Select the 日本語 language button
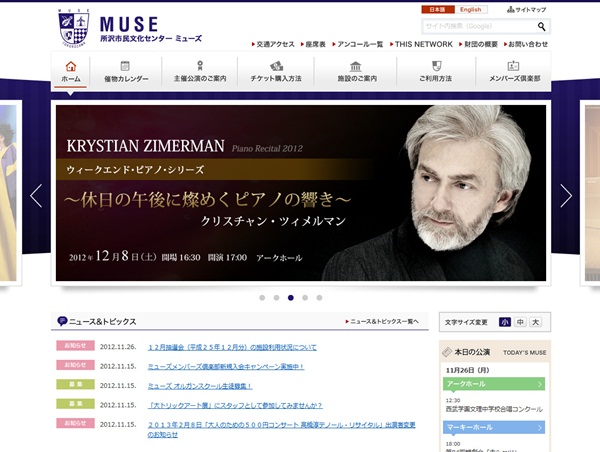Viewport: 600px width, 452px height. pyautogui.click(x=438, y=10)
